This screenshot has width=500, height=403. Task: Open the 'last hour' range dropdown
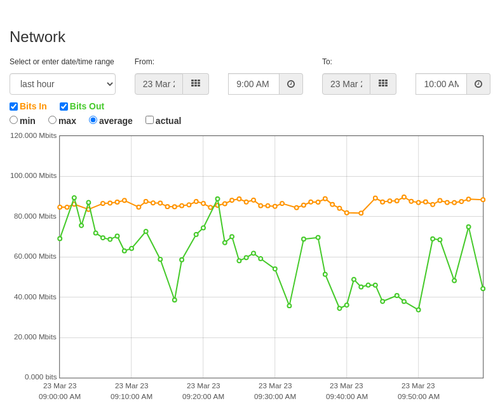[x=63, y=84]
